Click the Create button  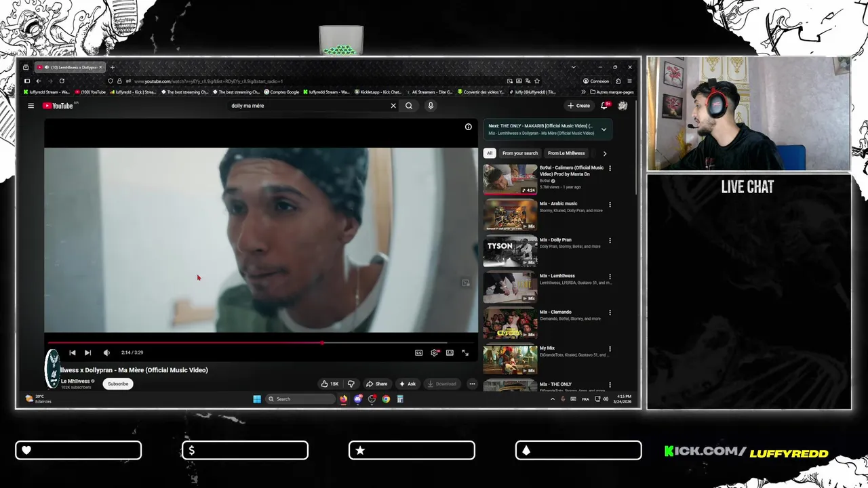[x=578, y=106]
